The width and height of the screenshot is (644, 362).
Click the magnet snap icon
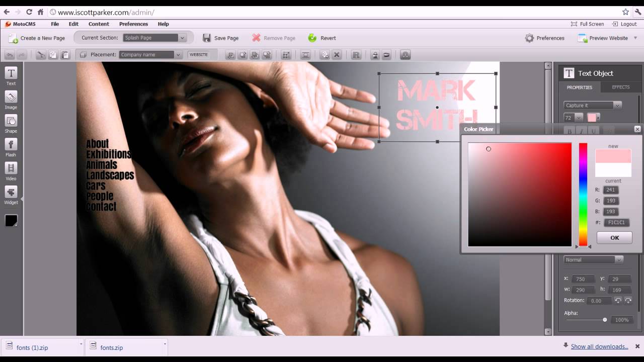click(406, 55)
